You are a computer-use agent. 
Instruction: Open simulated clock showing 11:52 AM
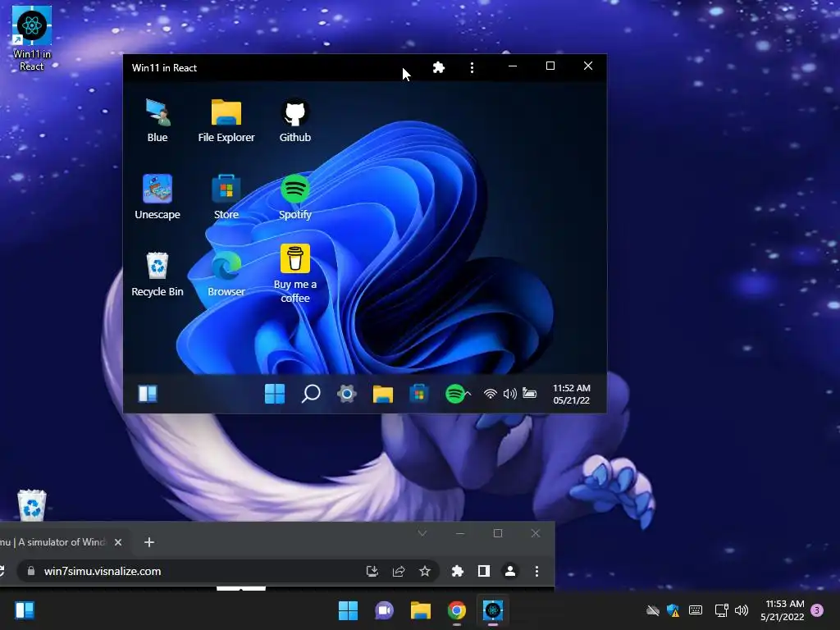pyautogui.click(x=572, y=394)
